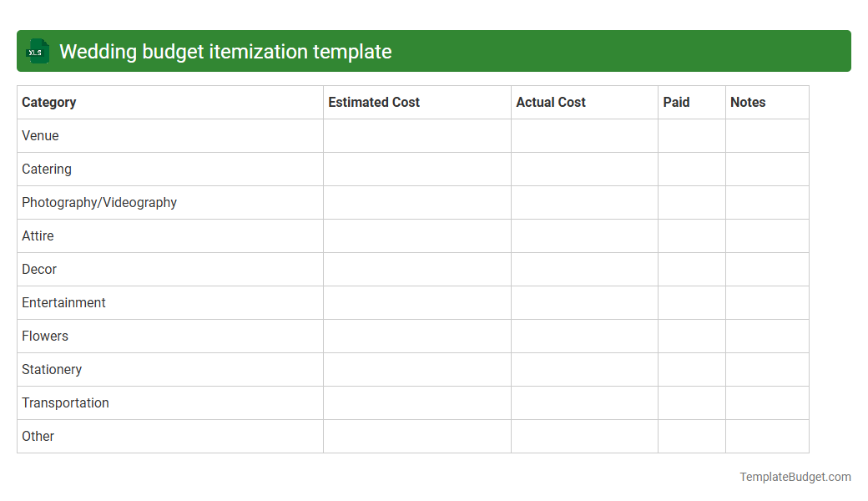Select the Wedding budget itemization template title
The width and height of the screenshot is (868, 501).
click(225, 51)
